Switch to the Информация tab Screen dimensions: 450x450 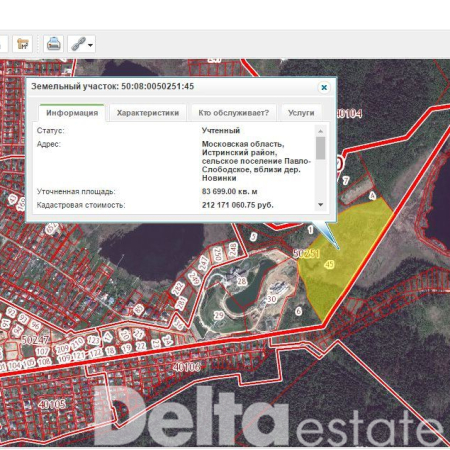[x=72, y=113]
